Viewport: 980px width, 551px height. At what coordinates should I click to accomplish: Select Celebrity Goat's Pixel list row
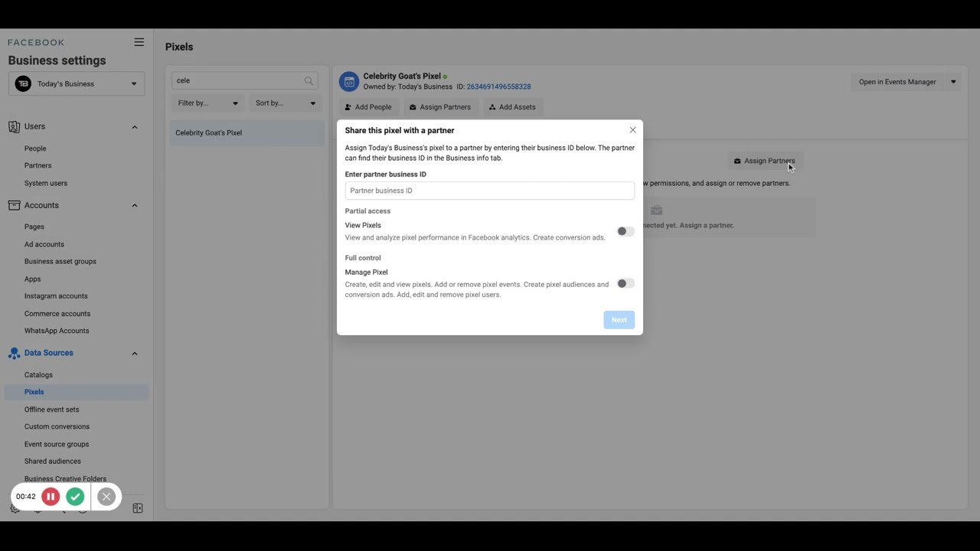(x=247, y=133)
